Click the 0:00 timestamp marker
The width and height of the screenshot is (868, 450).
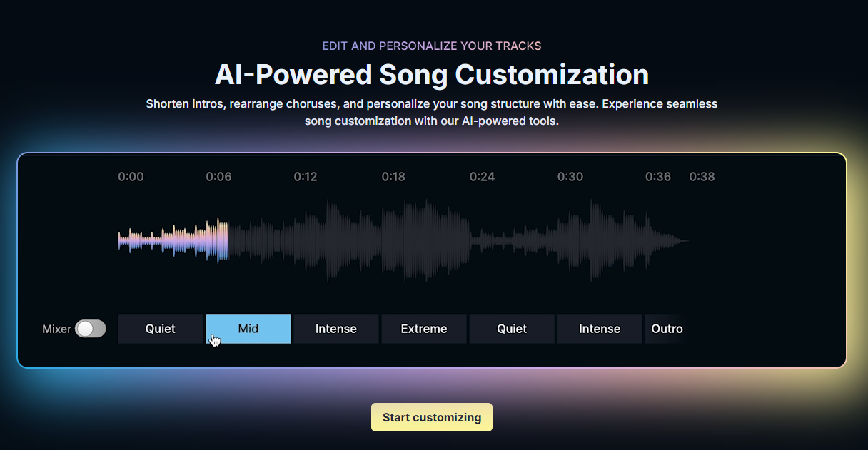131,176
